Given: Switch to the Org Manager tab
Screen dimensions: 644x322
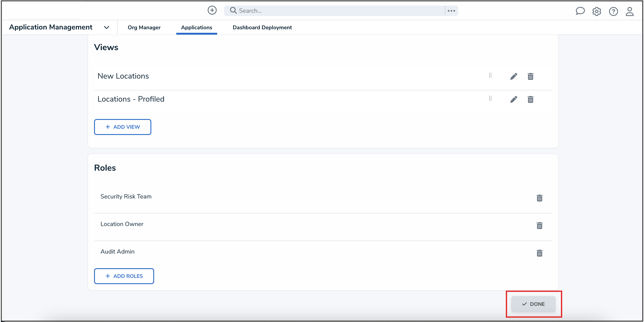Looking at the screenshot, I should [x=144, y=28].
